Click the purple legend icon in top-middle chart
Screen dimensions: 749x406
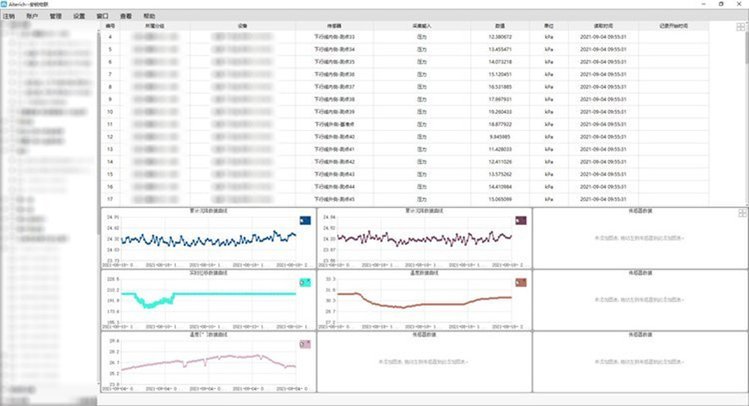point(521,219)
